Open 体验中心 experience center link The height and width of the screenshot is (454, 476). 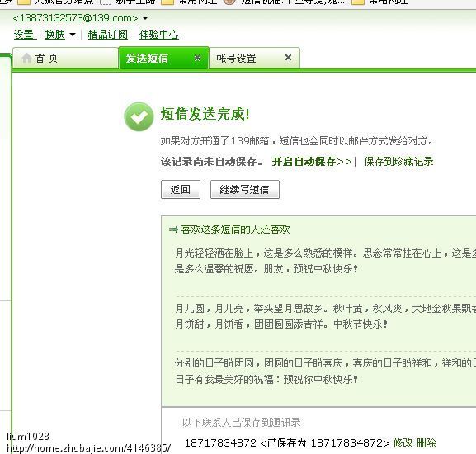coord(158,35)
